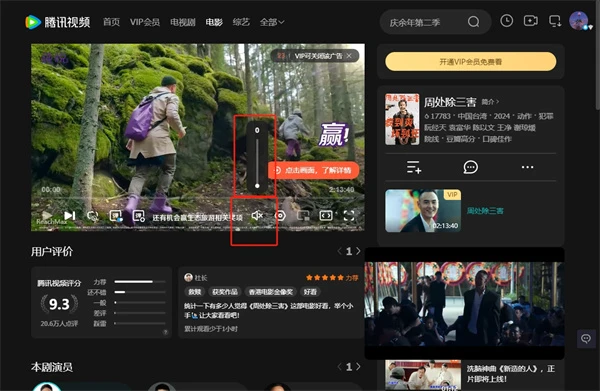Select the 香港电影金像奖 review tag
The height and width of the screenshot is (391, 600).
[x=271, y=292]
